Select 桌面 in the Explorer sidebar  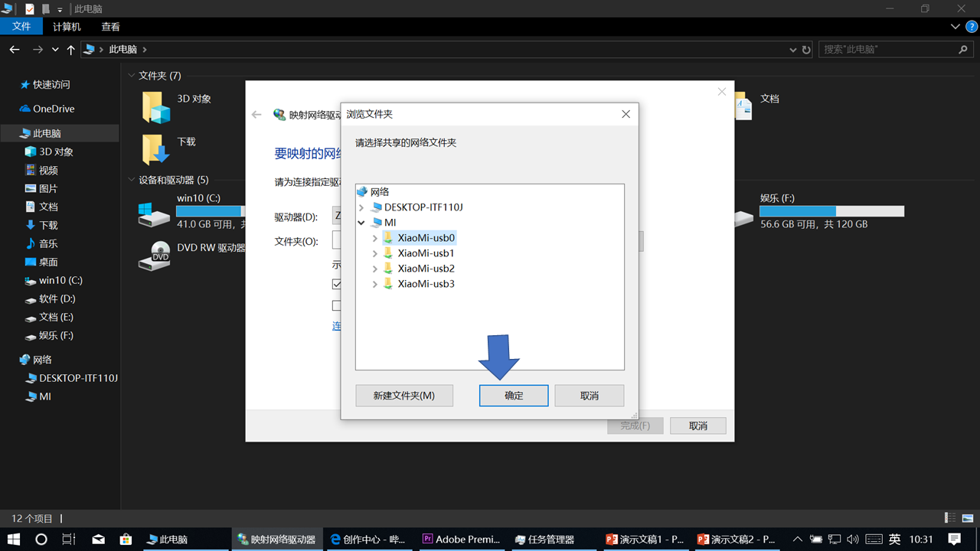(x=48, y=262)
